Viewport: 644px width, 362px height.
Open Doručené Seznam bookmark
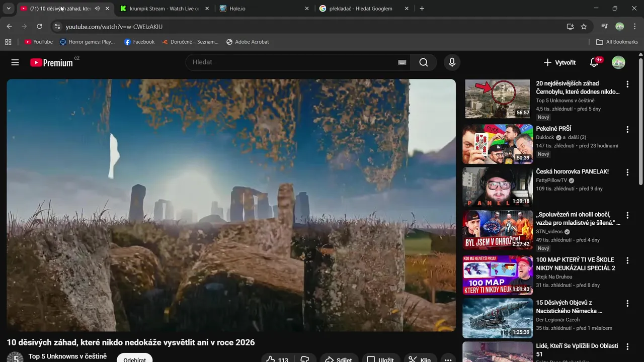[190, 42]
